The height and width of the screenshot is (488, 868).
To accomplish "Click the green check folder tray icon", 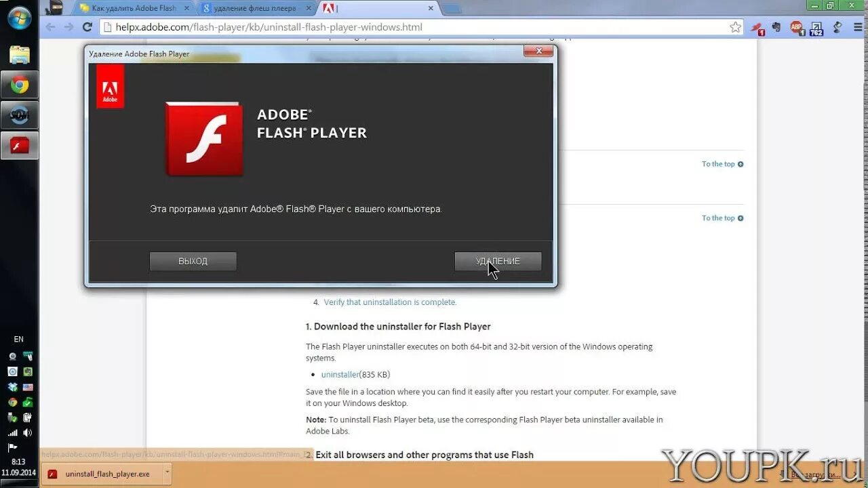I will coord(28,402).
